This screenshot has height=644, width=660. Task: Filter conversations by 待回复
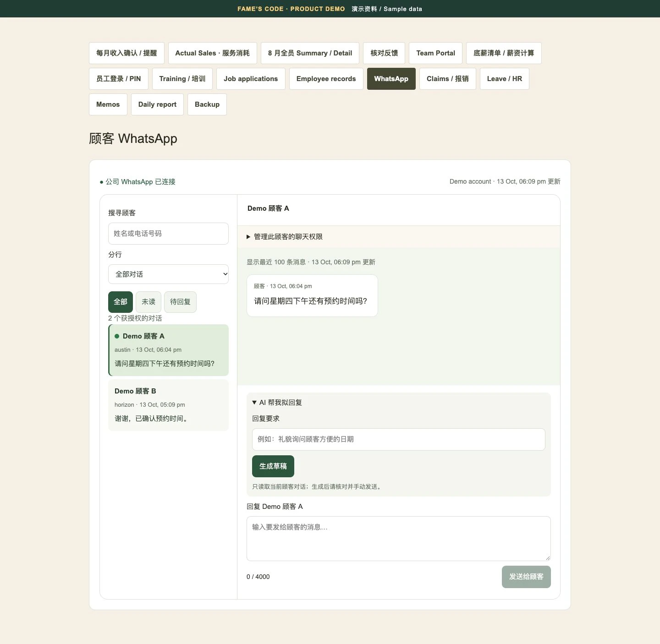coord(180,302)
